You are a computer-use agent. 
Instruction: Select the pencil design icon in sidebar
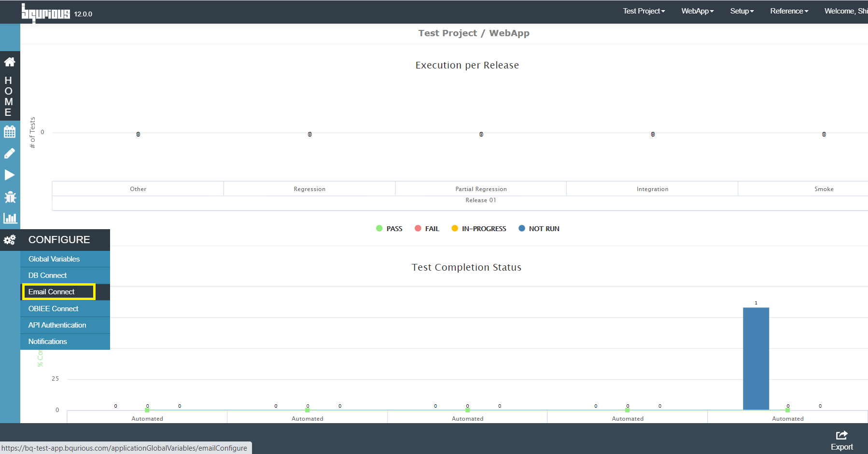pyautogui.click(x=10, y=153)
